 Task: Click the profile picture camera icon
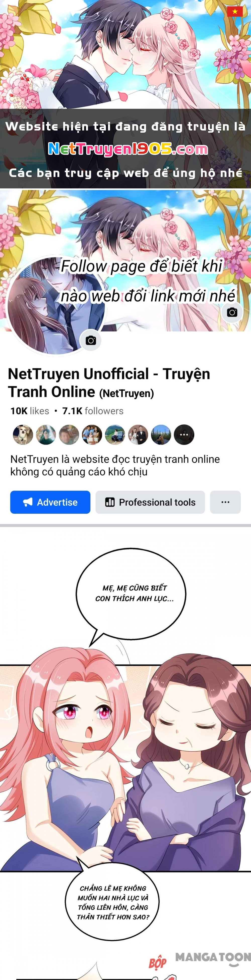point(91,340)
